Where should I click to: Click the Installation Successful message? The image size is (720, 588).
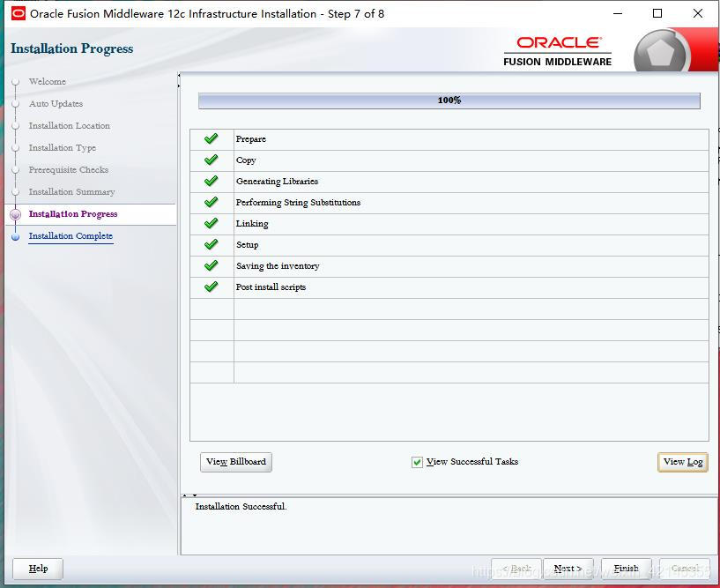241,507
